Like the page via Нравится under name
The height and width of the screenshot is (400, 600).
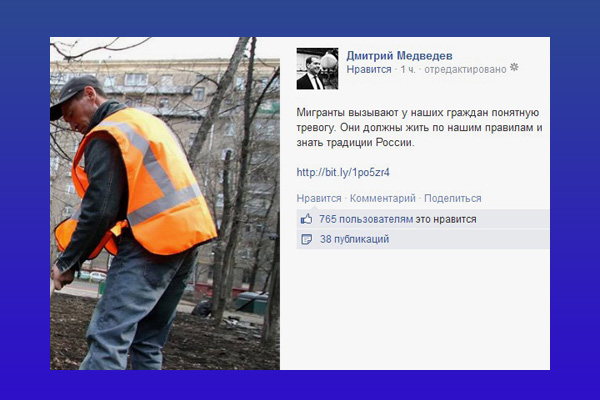pyautogui.click(x=369, y=69)
